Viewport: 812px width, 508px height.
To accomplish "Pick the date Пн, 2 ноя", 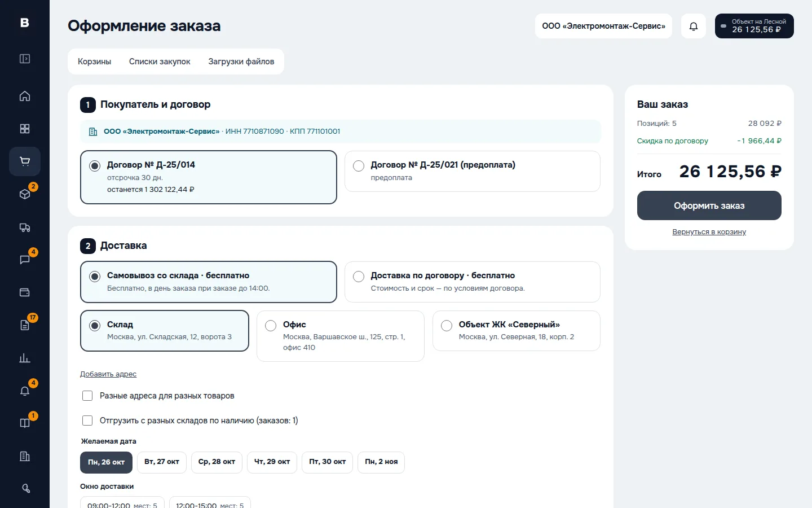I will (381, 462).
